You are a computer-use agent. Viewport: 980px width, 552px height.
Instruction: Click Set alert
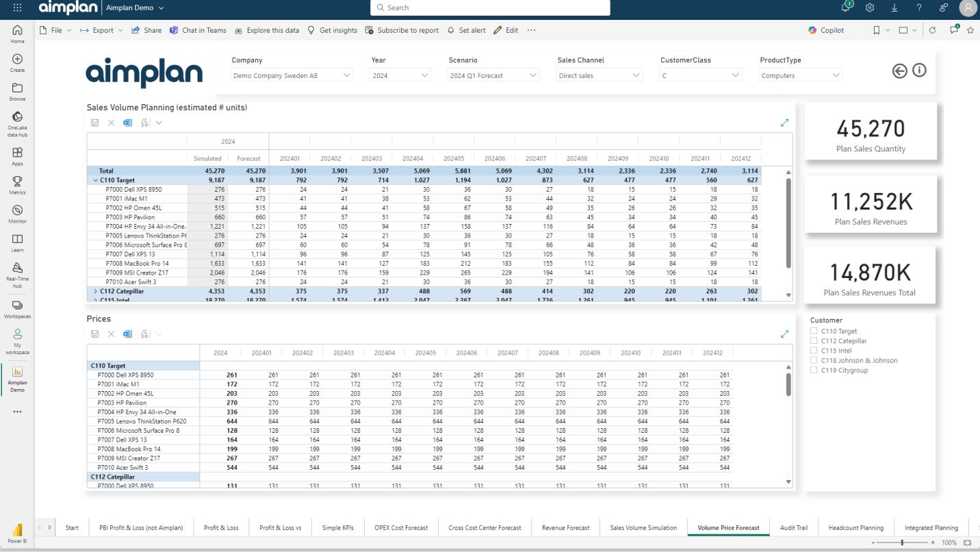466,30
